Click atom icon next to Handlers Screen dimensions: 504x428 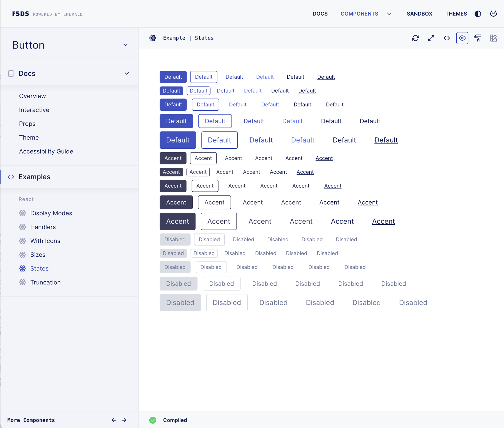pyautogui.click(x=22, y=227)
